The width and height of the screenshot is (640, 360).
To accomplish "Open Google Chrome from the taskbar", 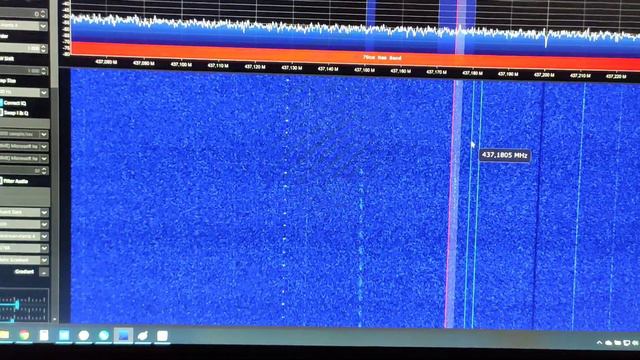I will pos(24,336).
